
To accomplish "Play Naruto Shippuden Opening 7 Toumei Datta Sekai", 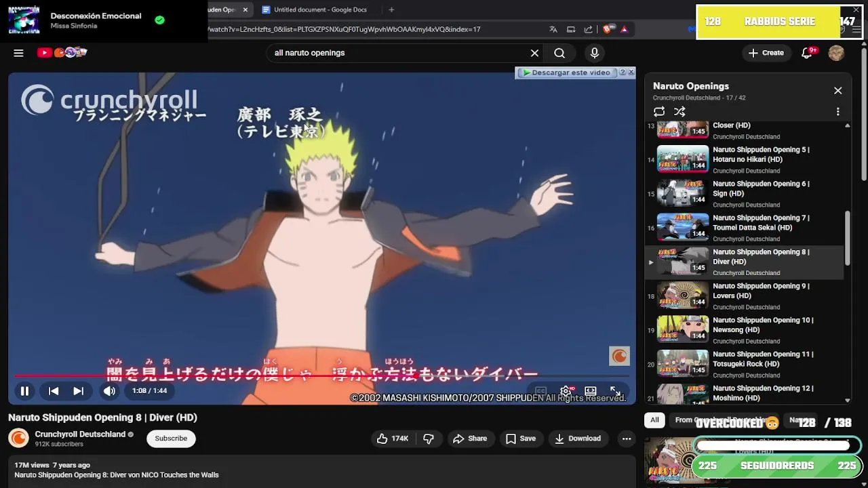I will coord(746,228).
